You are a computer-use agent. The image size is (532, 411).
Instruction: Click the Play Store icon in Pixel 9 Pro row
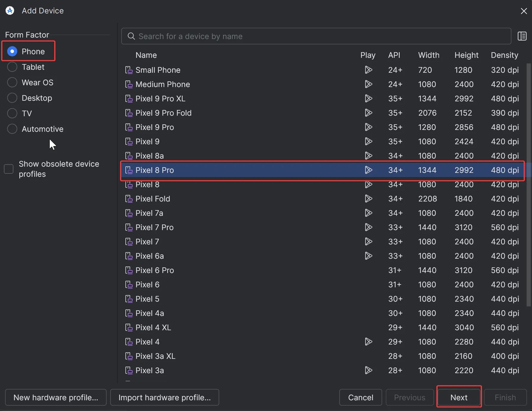pos(368,127)
